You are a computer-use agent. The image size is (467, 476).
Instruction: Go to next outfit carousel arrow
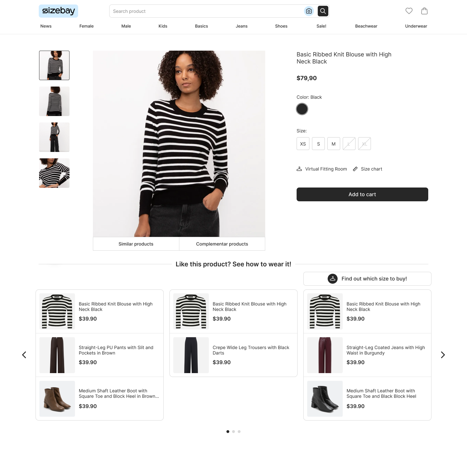coord(443,355)
